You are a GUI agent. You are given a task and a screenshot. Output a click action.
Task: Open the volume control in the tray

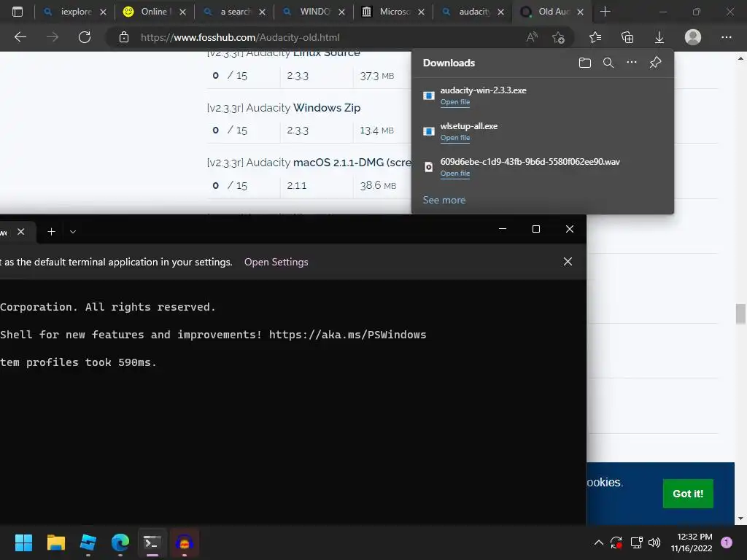[654, 542]
